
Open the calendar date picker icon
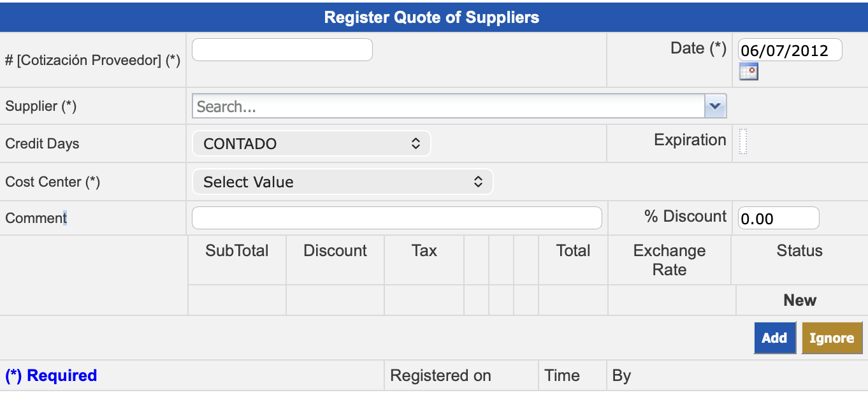748,72
